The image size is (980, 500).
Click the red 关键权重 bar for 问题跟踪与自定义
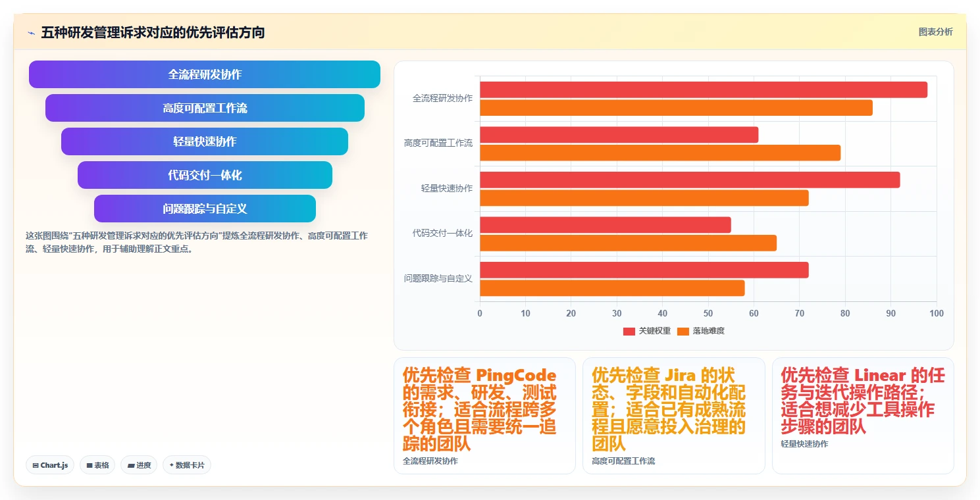(644, 270)
